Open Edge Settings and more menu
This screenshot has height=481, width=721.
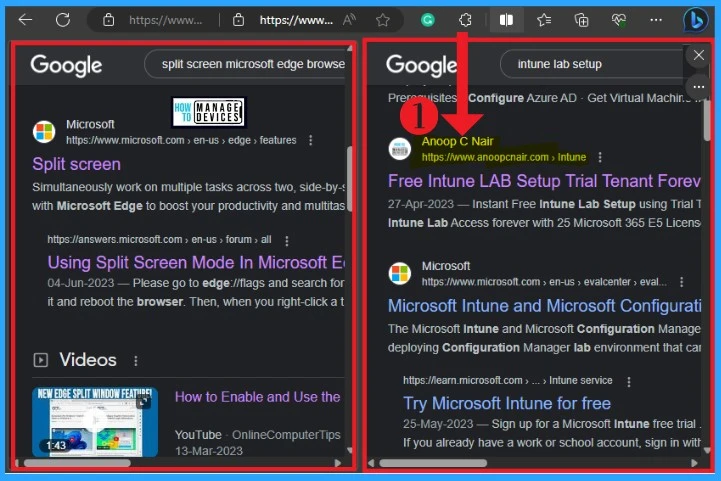pyautogui.click(x=656, y=20)
